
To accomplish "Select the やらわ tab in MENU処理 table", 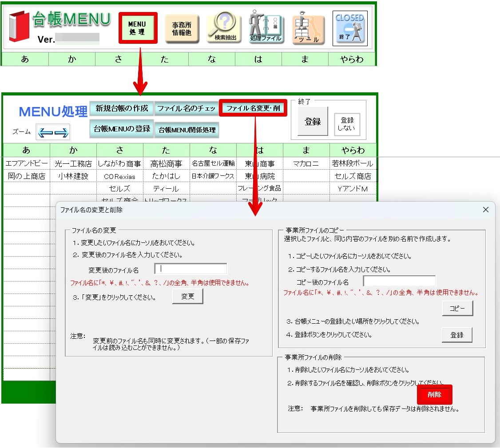I will click(x=353, y=150).
